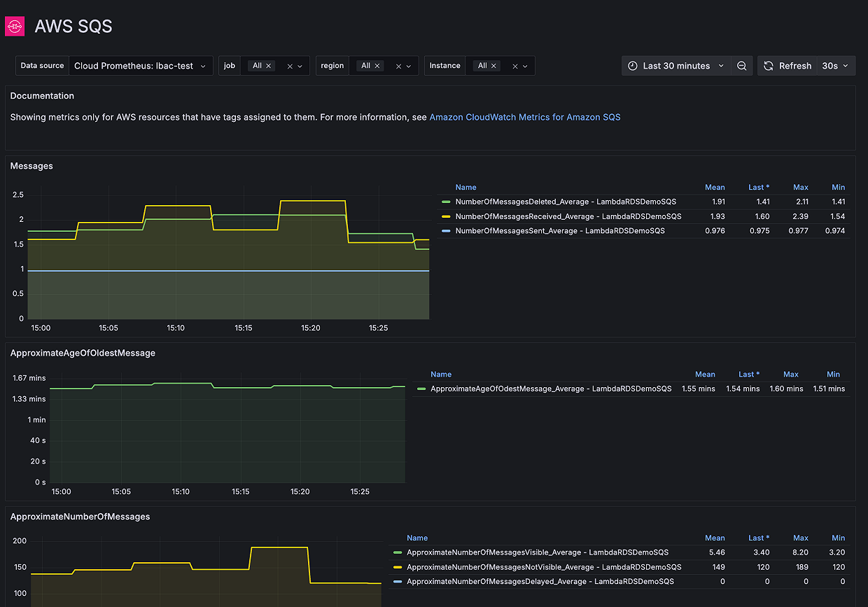Open the Last 30 minutes time range dropdown
The image size is (868, 607).
tap(677, 65)
